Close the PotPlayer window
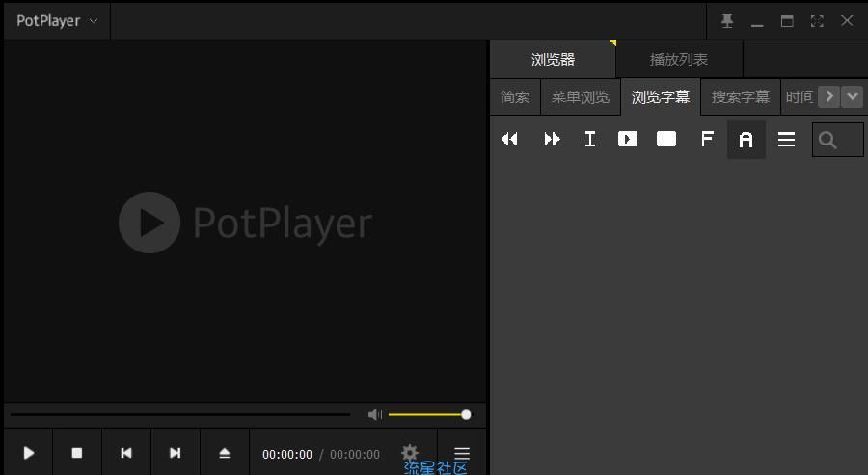868x475 pixels. point(847,21)
